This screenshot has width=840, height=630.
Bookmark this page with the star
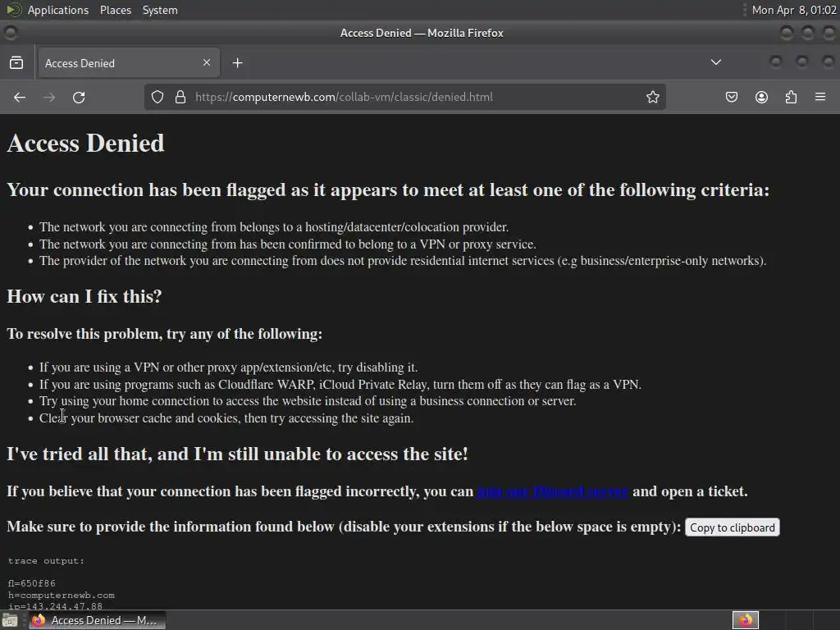point(652,97)
